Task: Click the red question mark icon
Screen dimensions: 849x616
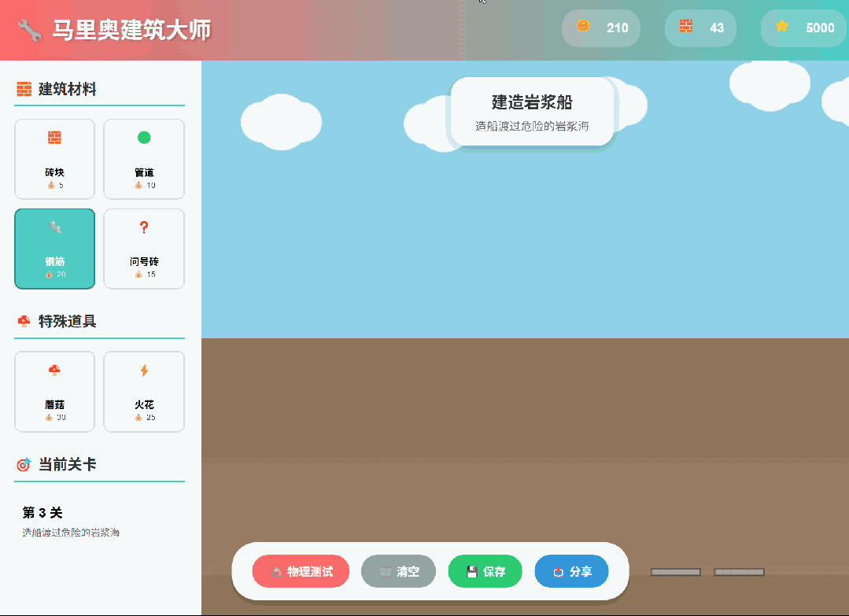Action: [144, 227]
